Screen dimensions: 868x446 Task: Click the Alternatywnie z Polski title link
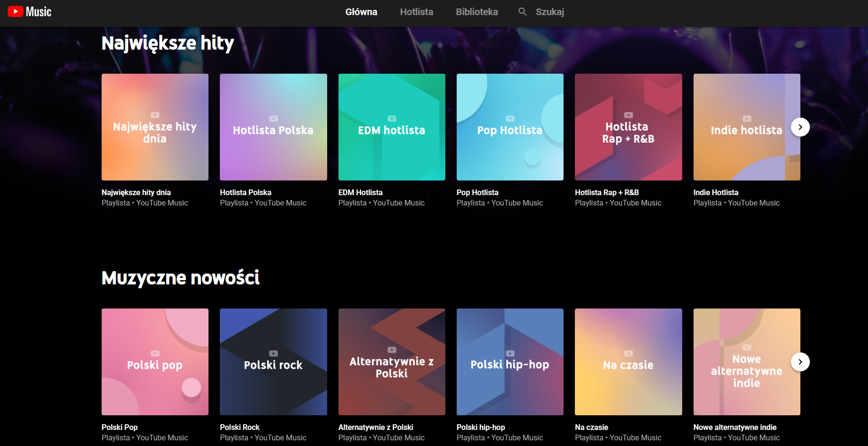pos(376,427)
